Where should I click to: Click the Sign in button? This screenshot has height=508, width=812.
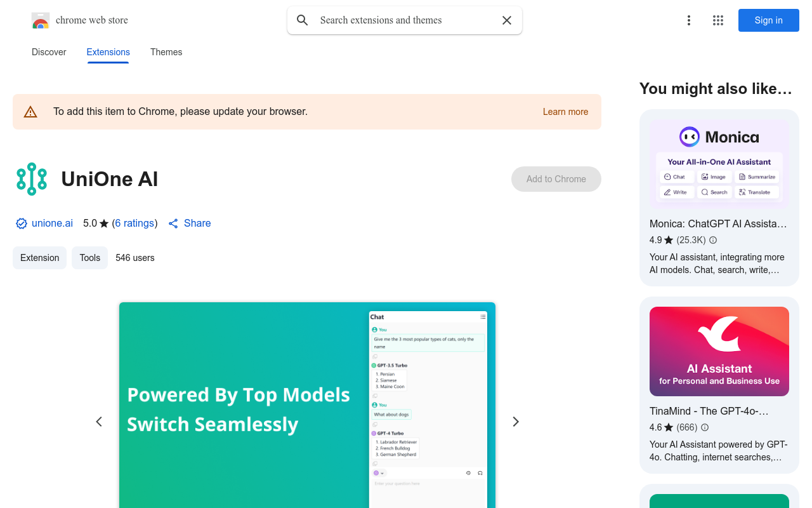[768, 20]
